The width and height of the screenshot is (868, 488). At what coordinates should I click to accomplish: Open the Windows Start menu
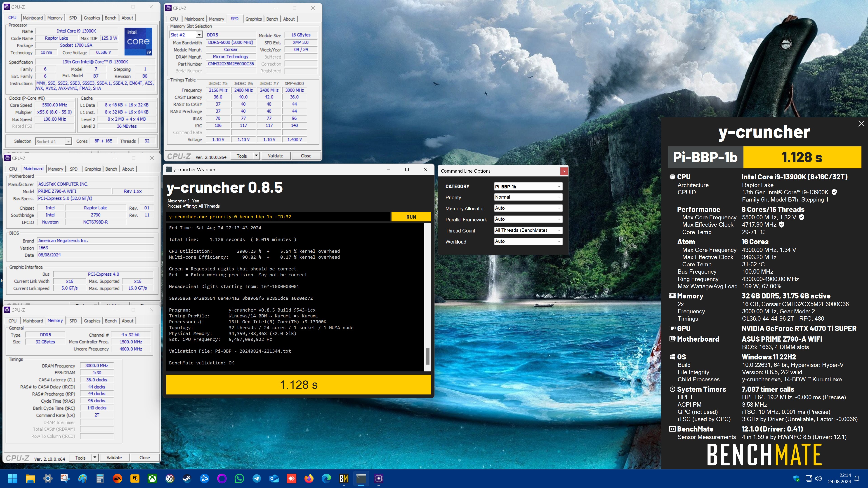[12, 478]
